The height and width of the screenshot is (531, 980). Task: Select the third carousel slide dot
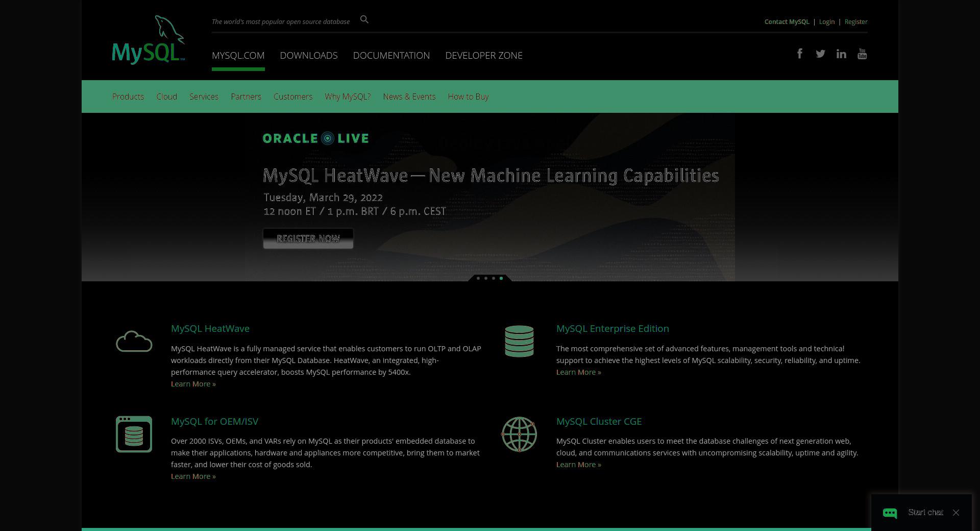(x=494, y=278)
